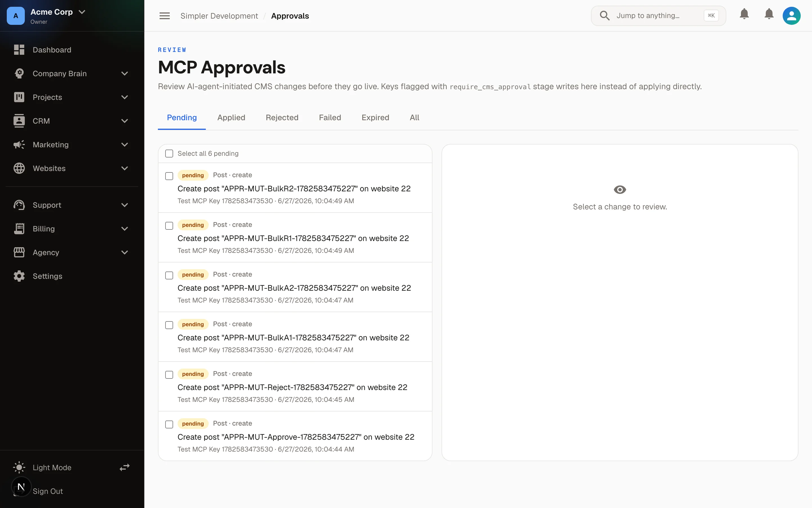Show the Expired tab

point(375,118)
